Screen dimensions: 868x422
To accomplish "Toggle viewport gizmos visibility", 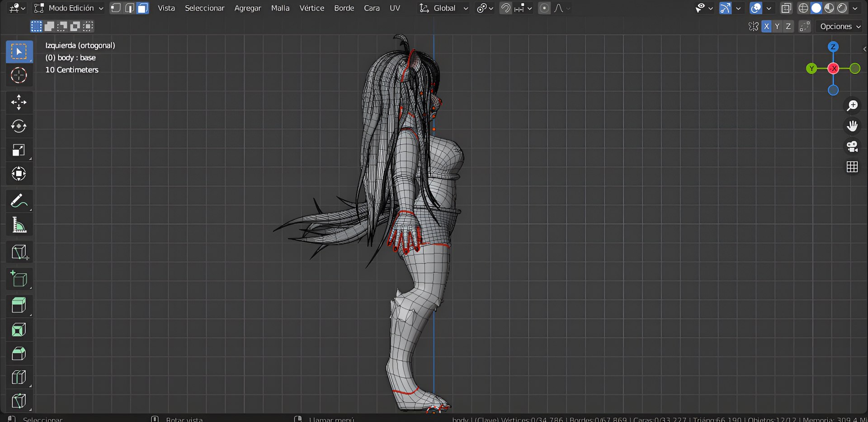I will (x=725, y=8).
